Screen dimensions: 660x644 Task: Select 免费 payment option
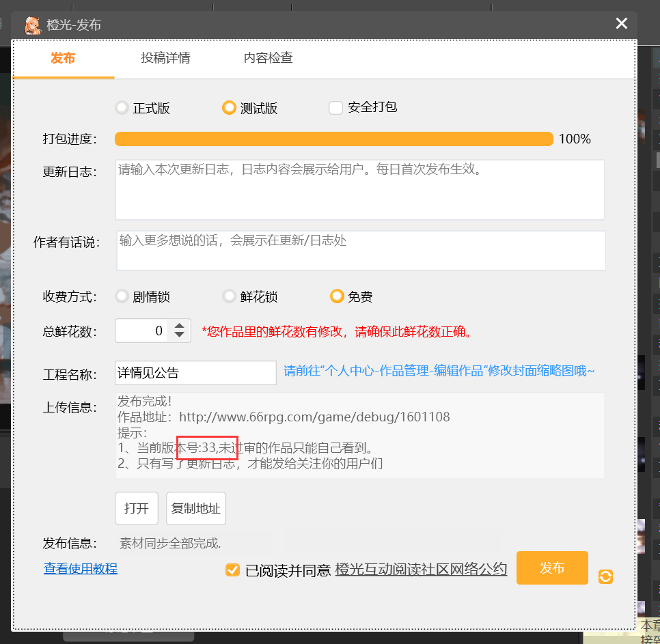point(336,296)
